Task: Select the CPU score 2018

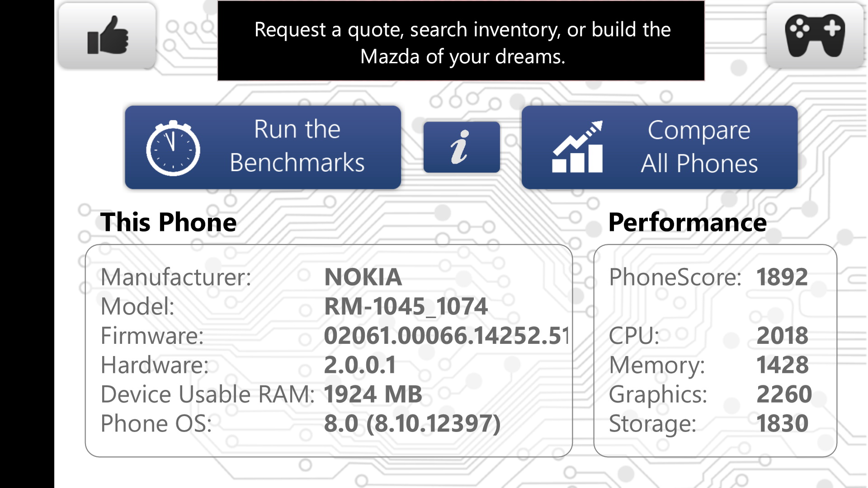Action: (x=782, y=336)
